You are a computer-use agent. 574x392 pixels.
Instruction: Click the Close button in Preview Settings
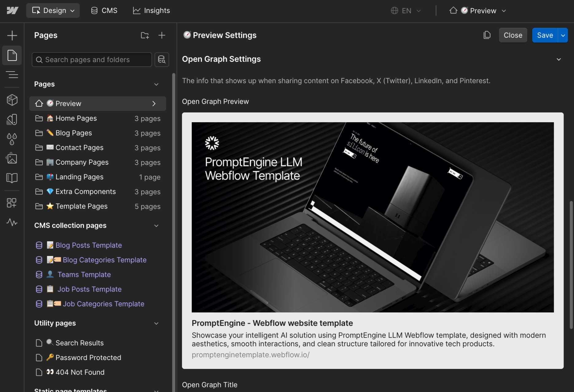(x=513, y=35)
